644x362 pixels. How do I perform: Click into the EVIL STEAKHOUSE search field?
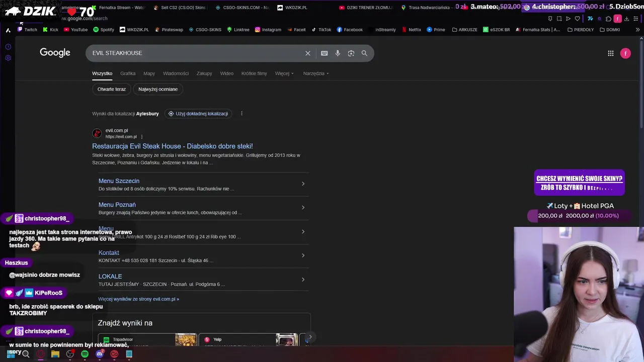(196, 53)
